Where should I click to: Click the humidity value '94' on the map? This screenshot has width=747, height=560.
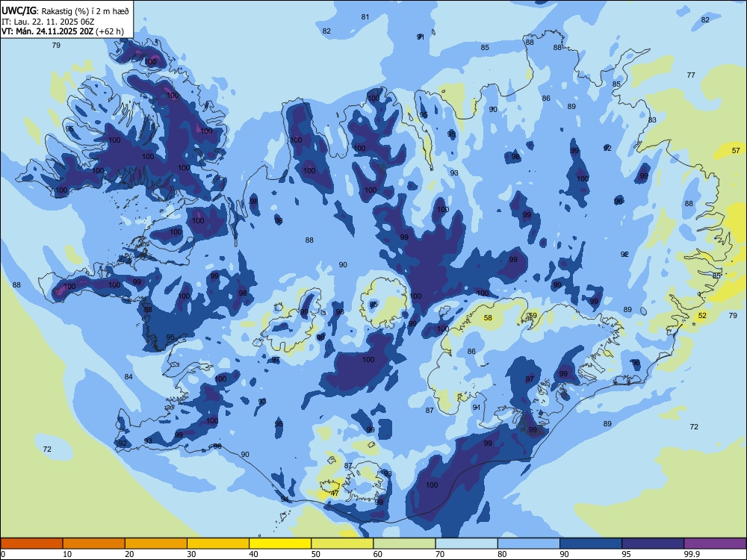pos(285,499)
